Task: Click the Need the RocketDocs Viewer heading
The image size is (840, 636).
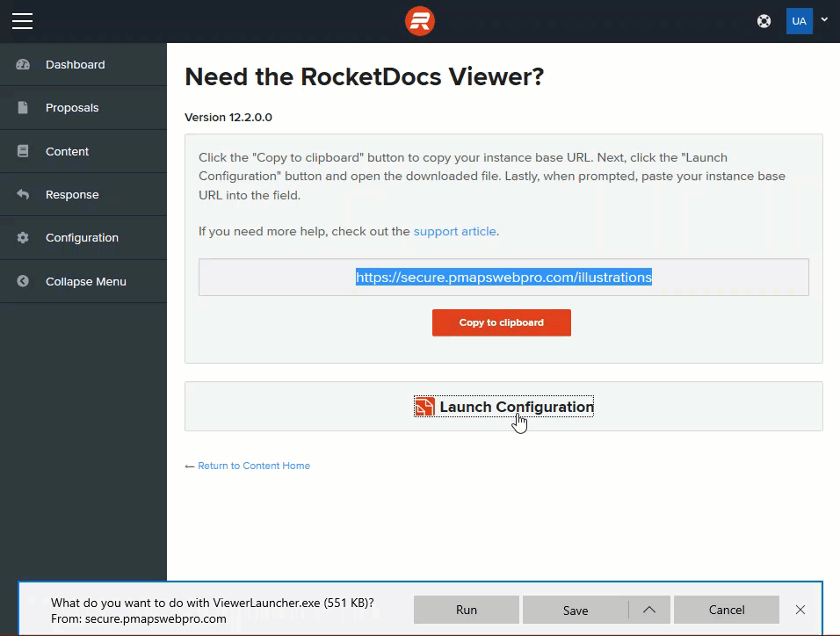Action: pos(365,76)
